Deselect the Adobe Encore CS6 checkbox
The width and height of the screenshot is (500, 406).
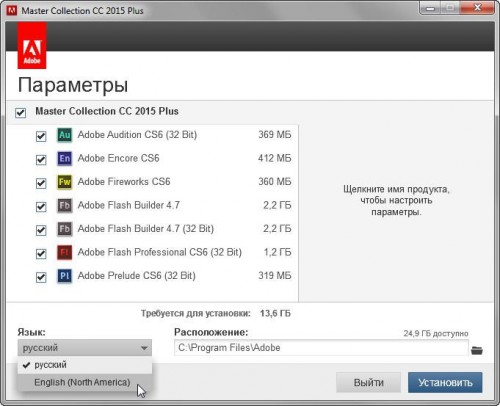[41, 160]
